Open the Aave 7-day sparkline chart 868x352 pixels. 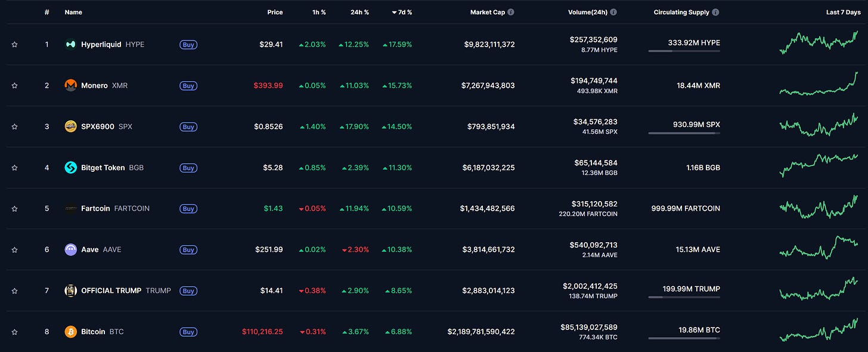pos(819,247)
